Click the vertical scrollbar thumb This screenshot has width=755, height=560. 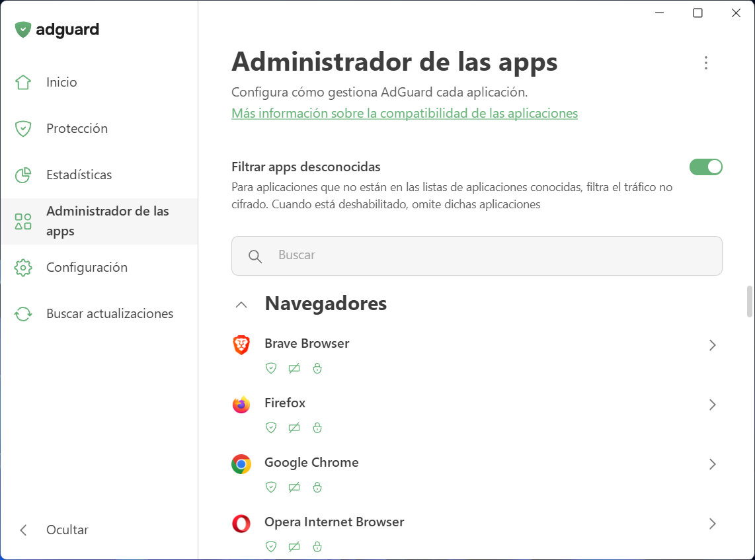(749, 301)
